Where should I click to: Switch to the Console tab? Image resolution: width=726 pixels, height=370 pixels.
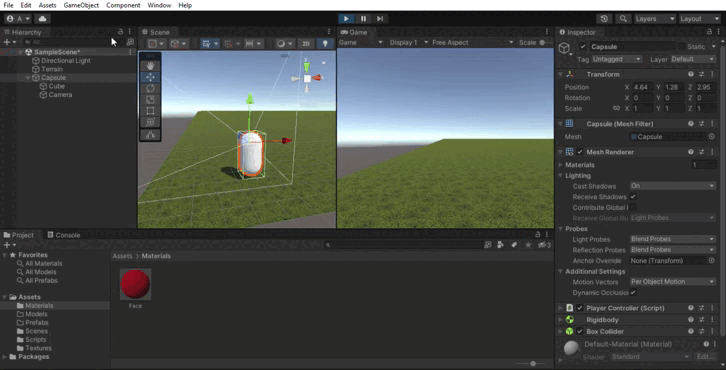64,235
